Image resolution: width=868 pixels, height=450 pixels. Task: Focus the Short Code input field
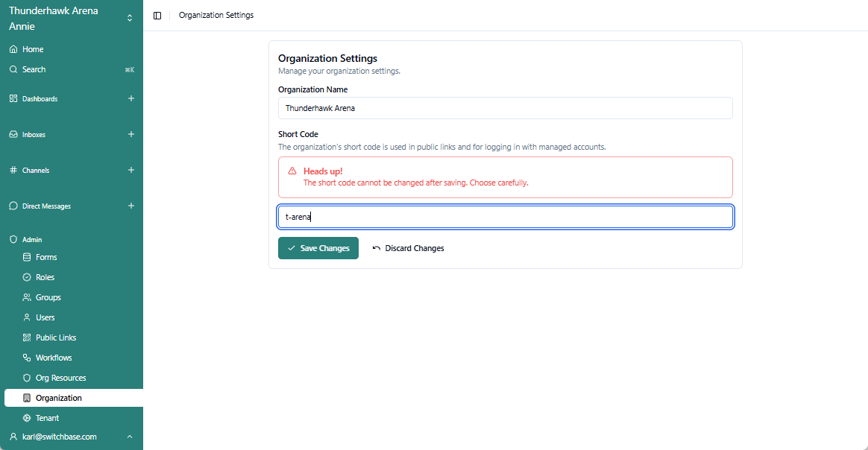[505, 217]
